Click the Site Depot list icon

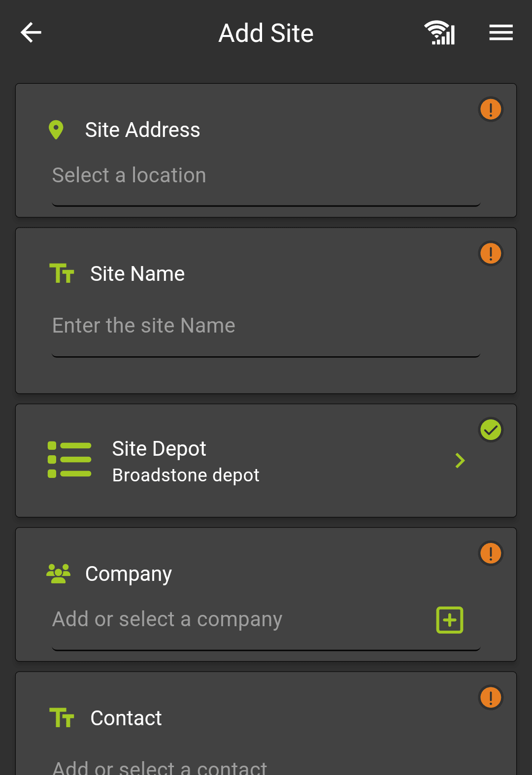[69, 460]
